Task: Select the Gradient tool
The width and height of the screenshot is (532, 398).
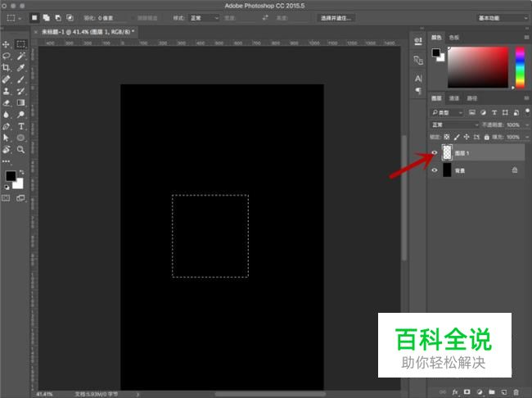Action: (x=20, y=103)
